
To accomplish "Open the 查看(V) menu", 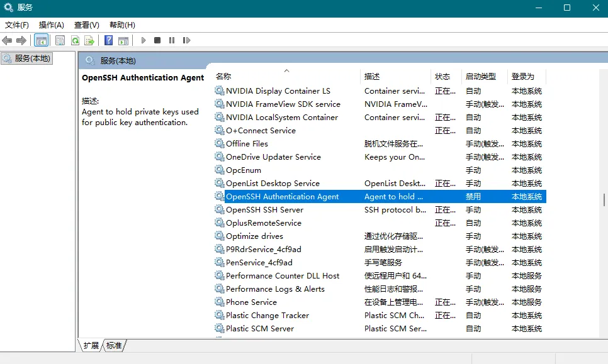I will 87,25.
